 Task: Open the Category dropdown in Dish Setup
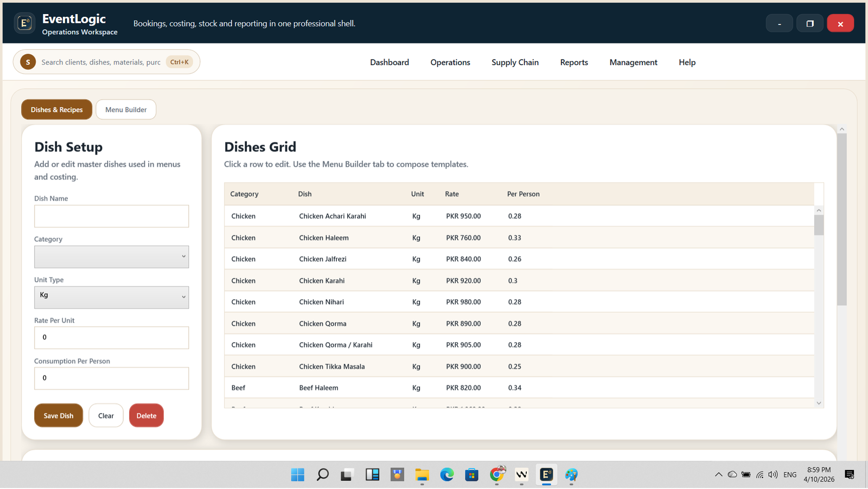111,256
